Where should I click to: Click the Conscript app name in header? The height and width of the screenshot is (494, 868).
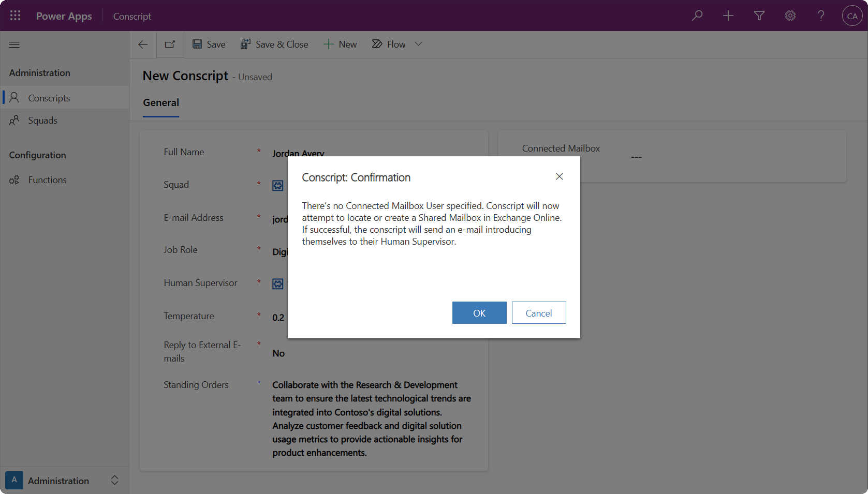(x=132, y=16)
